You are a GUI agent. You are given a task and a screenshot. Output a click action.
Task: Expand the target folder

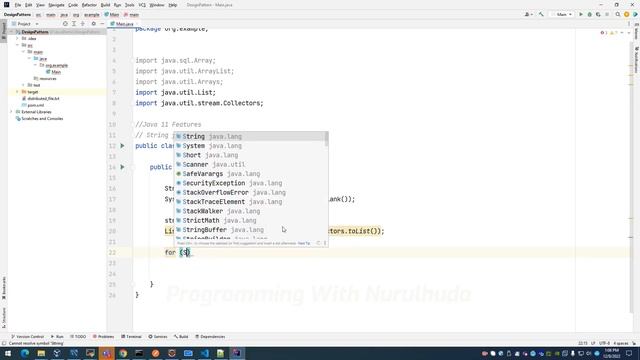[18, 92]
